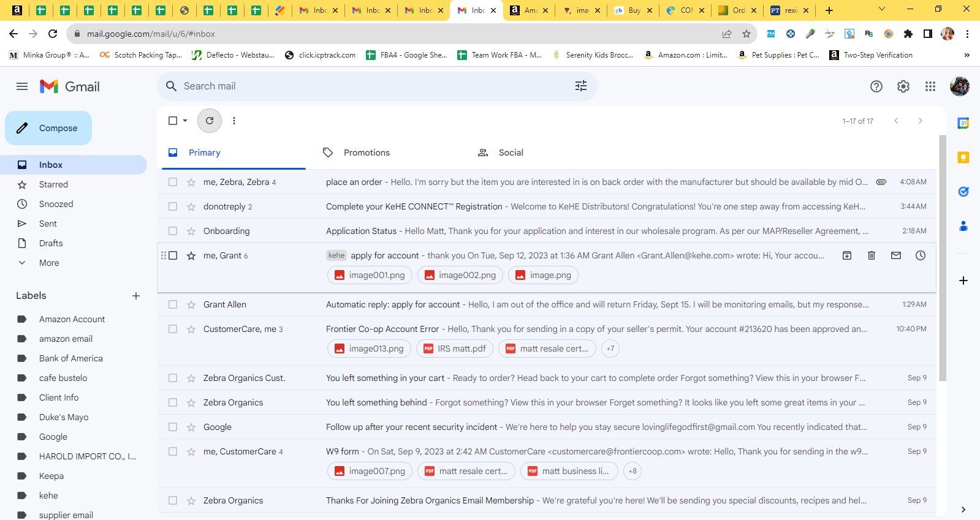Archive the 'apply for account' email

pos(847,255)
